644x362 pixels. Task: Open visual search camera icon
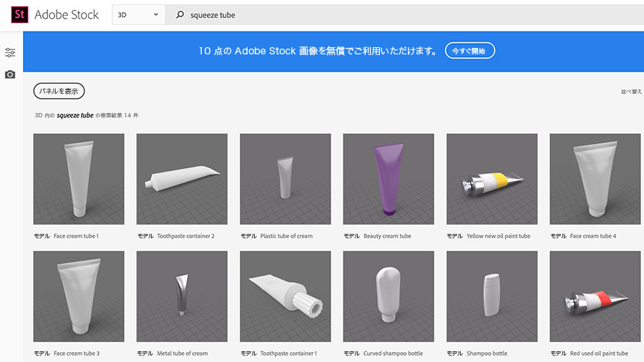tap(10, 74)
